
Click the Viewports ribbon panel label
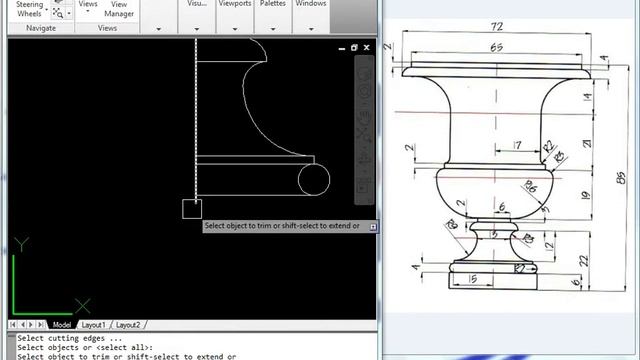[235, 3]
